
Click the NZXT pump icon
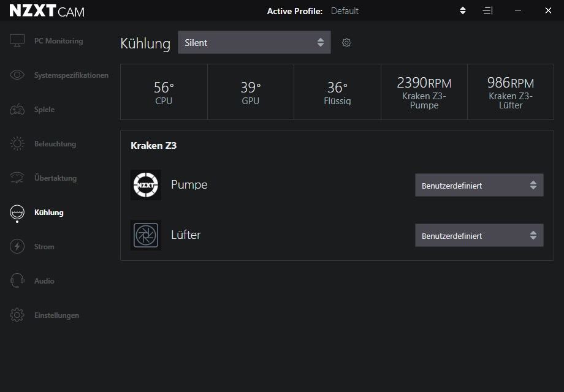(x=146, y=185)
